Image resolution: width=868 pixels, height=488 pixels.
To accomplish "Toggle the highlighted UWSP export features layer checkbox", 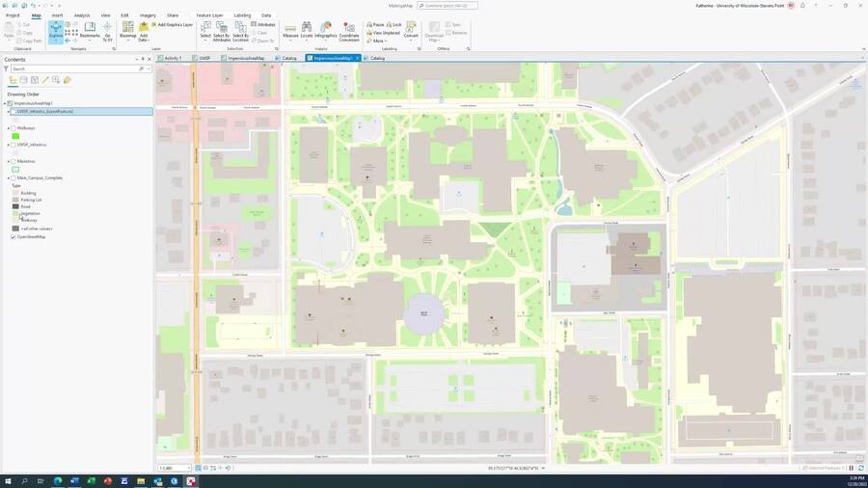I will click(14, 112).
